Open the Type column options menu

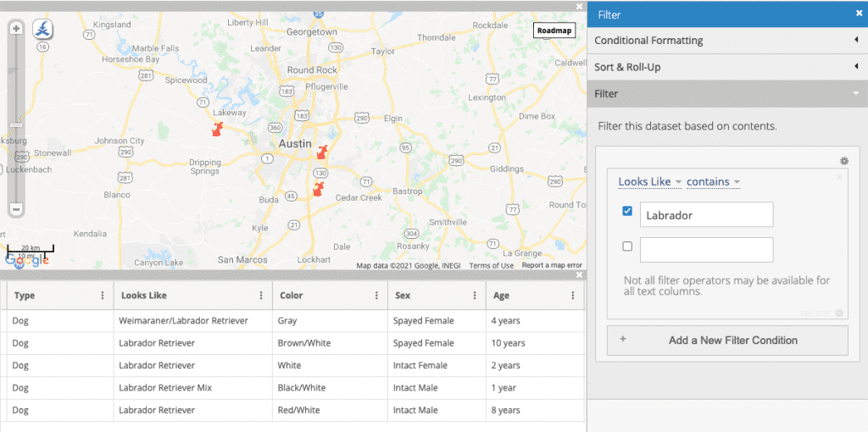pos(103,296)
